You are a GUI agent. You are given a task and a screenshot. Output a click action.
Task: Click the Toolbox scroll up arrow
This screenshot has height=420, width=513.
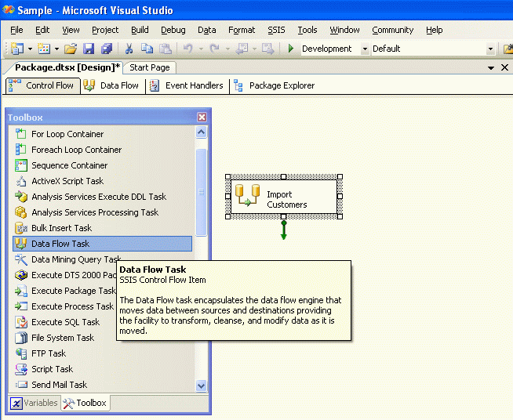[x=202, y=132]
